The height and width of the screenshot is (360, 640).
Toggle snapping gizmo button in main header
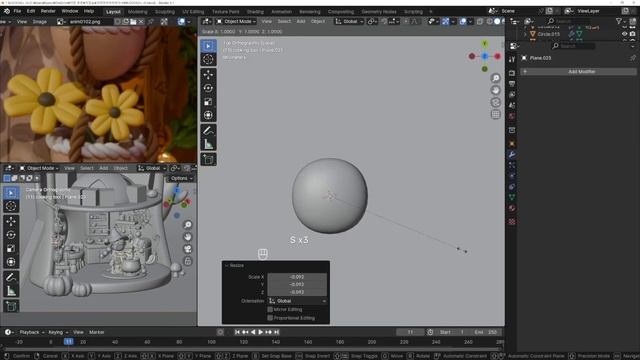click(445, 21)
